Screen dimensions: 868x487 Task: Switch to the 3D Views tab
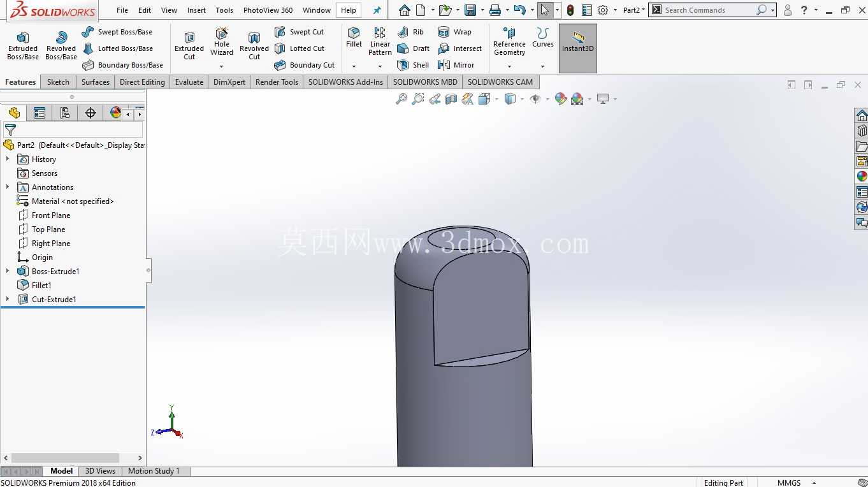pyautogui.click(x=100, y=471)
